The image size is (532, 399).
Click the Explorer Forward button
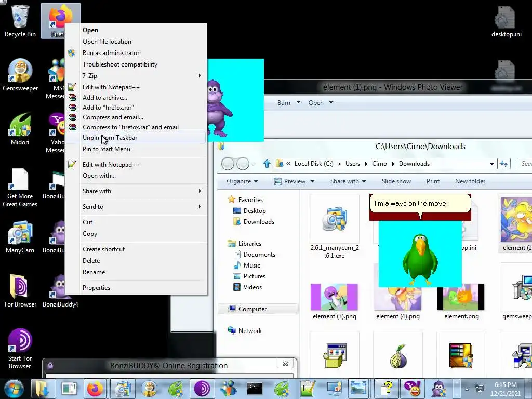[243, 164]
